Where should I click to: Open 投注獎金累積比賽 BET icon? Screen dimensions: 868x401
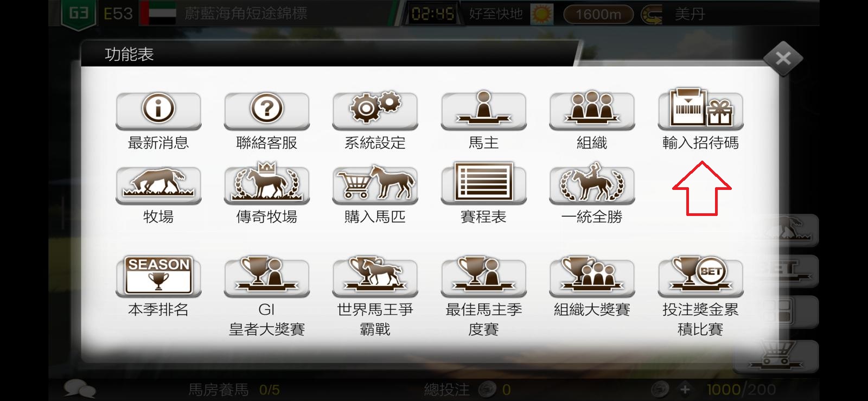tap(701, 276)
